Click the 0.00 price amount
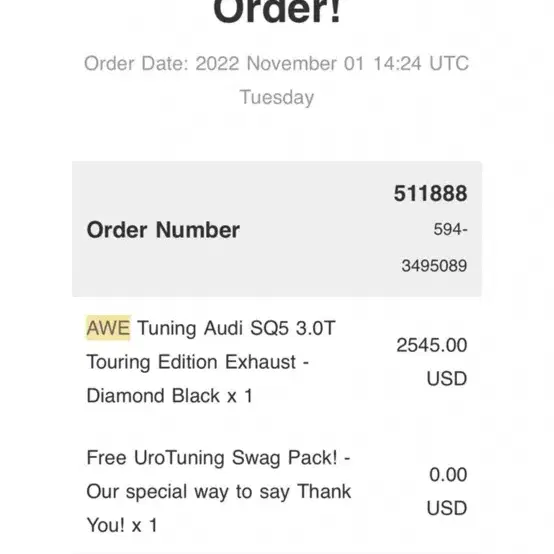This screenshot has height=554, width=554. 448,475
